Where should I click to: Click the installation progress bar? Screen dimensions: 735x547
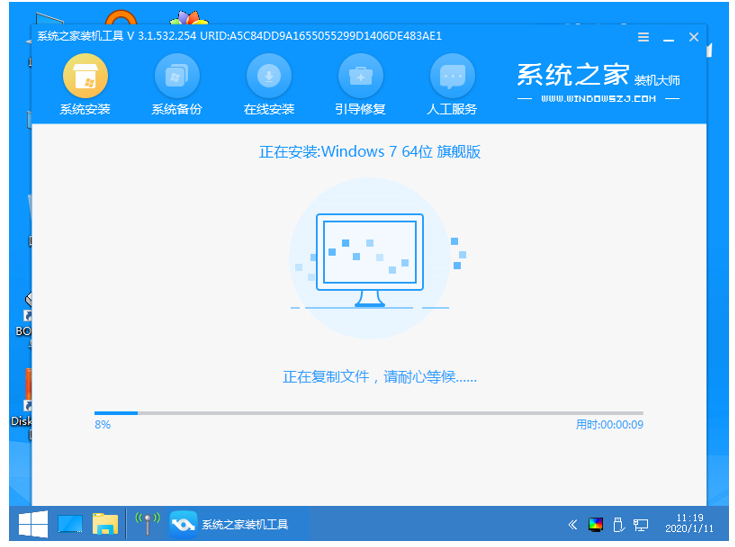pos(368,412)
